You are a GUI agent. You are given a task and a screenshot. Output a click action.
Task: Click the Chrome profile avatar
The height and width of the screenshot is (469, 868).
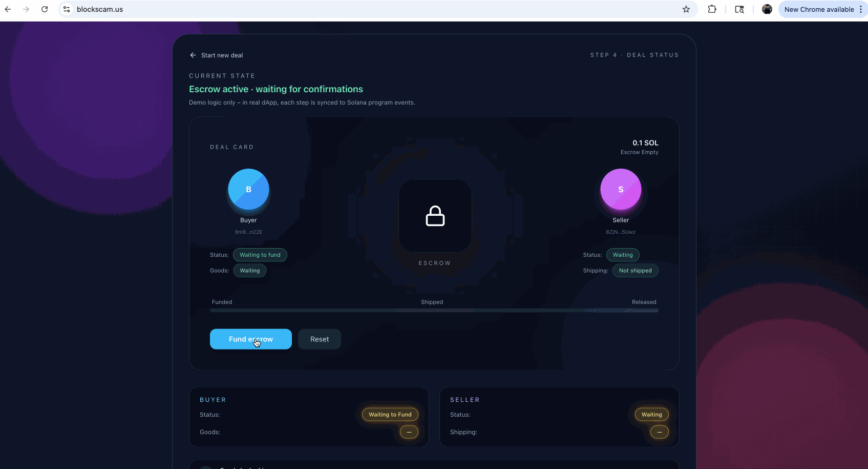[x=767, y=9]
